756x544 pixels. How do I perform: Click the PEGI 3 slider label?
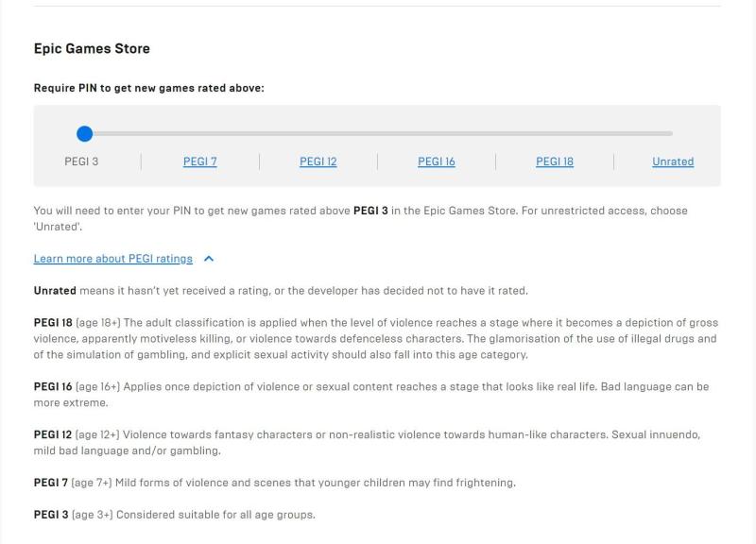81,161
